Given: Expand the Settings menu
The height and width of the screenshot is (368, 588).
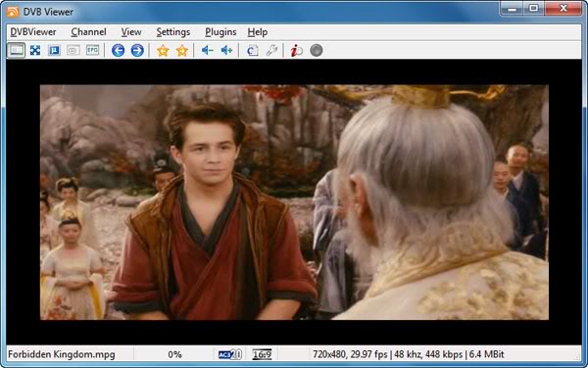Looking at the screenshot, I should tap(172, 32).
